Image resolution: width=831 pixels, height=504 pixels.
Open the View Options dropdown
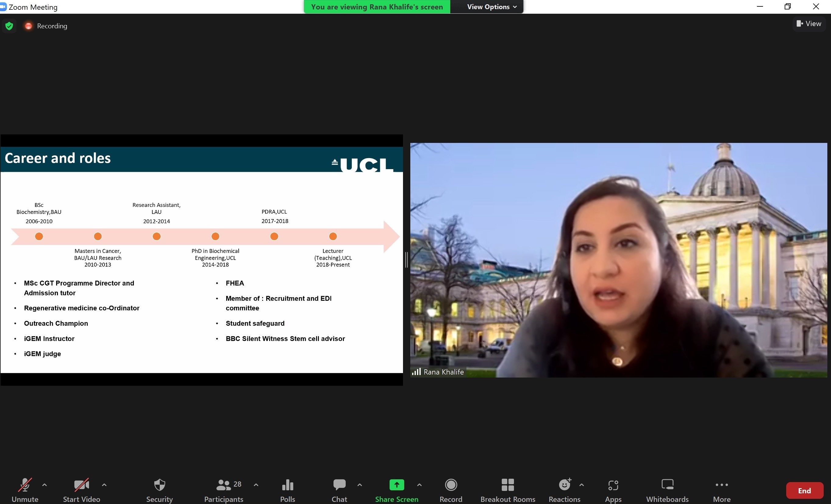tap(492, 7)
